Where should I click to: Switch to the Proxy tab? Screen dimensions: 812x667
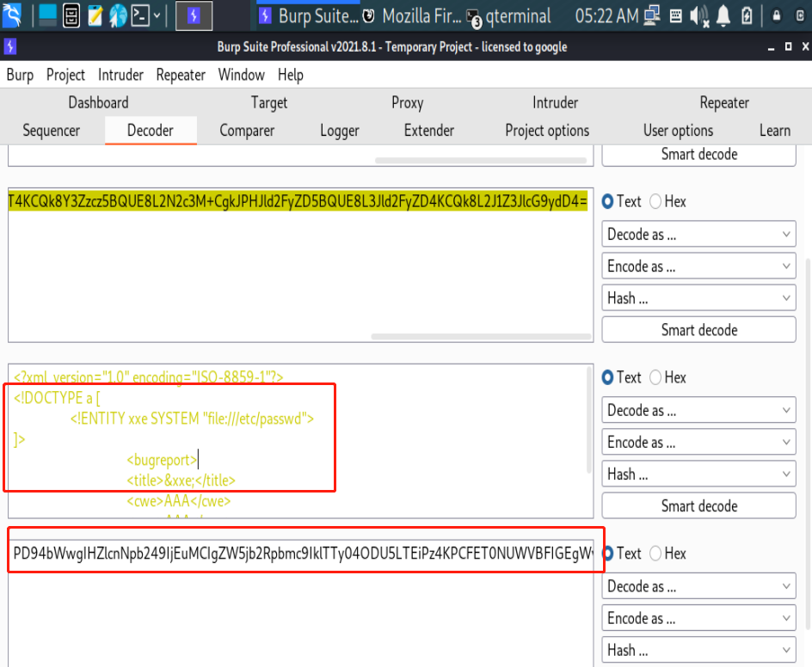pos(408,102)
